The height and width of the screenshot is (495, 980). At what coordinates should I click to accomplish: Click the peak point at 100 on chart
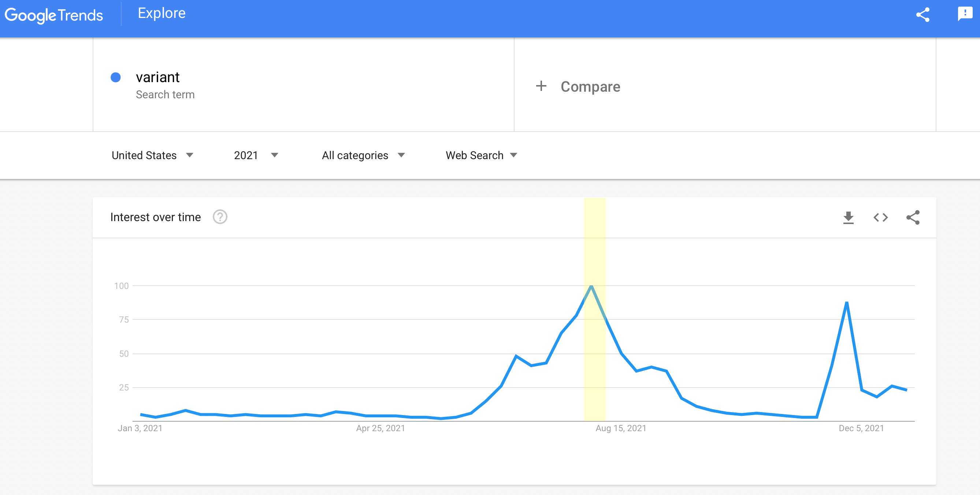591,286
